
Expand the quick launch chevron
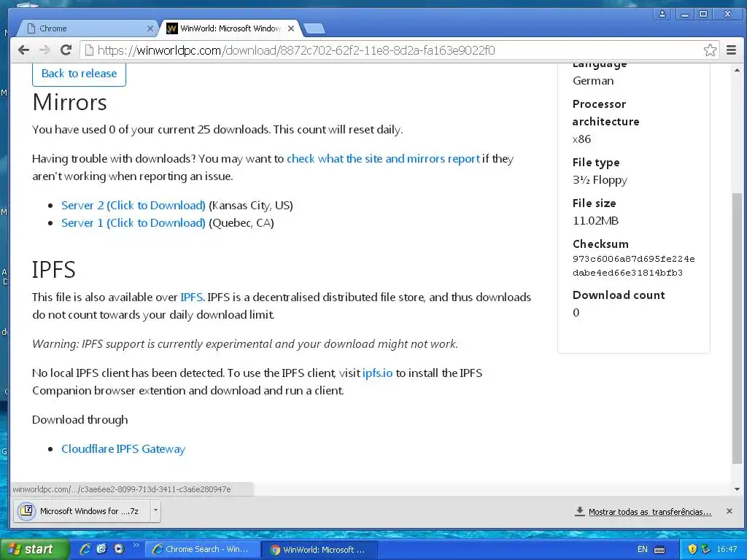coord(136,545)
